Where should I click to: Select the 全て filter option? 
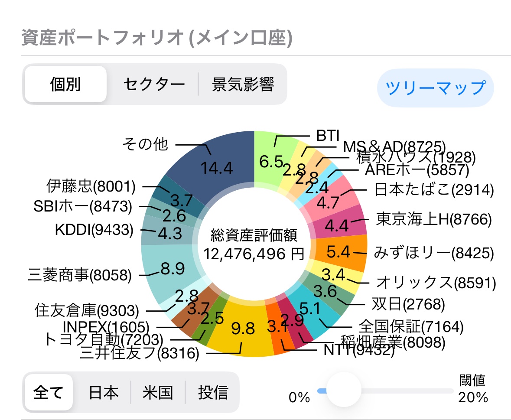(48, 393)
